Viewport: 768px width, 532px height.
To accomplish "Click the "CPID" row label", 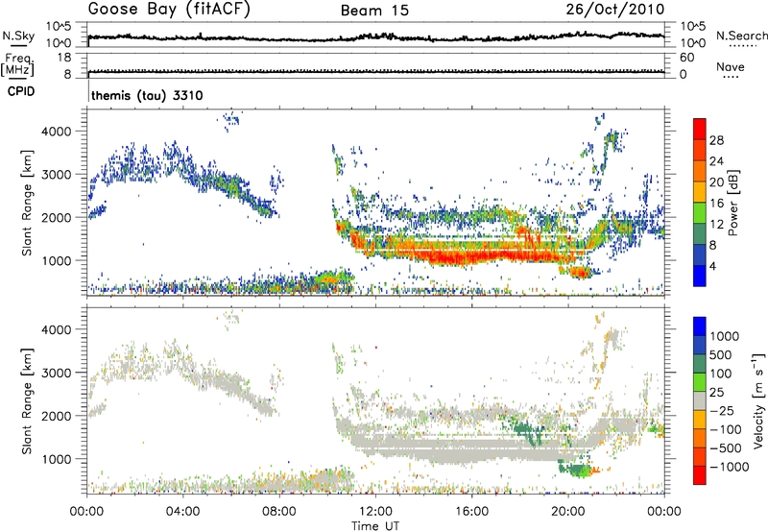I will (21, 91).
